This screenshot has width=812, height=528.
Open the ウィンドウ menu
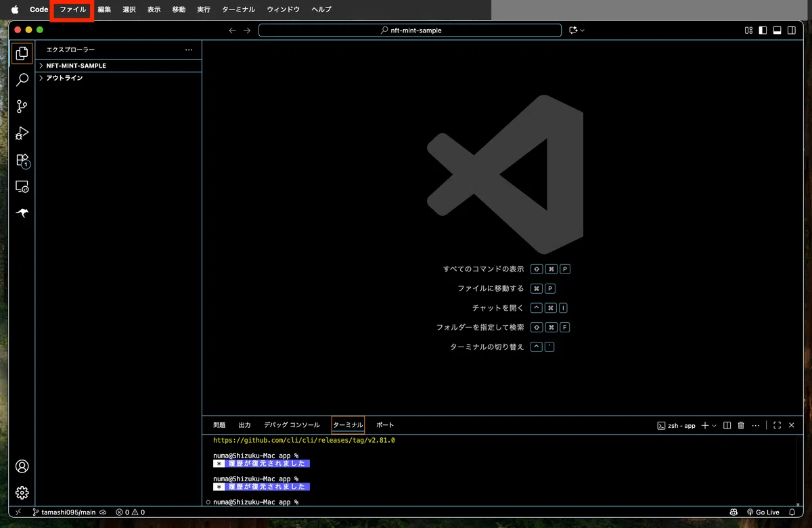[284, 9]
